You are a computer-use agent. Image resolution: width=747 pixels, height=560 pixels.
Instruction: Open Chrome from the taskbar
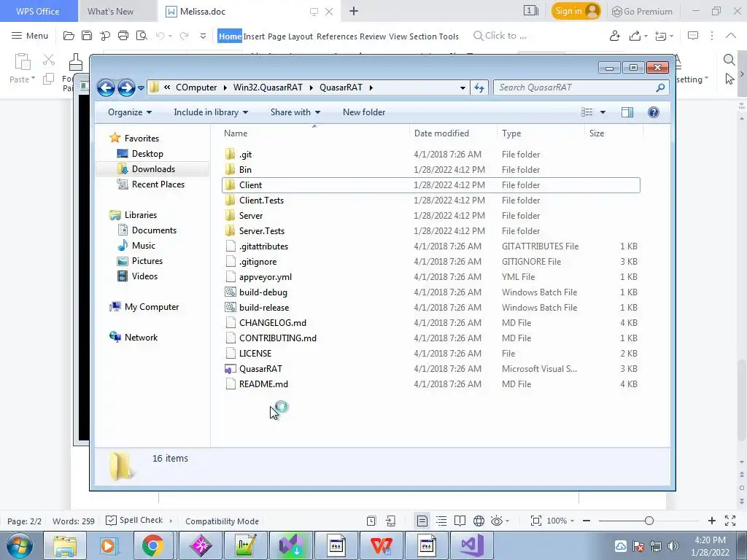152,545
